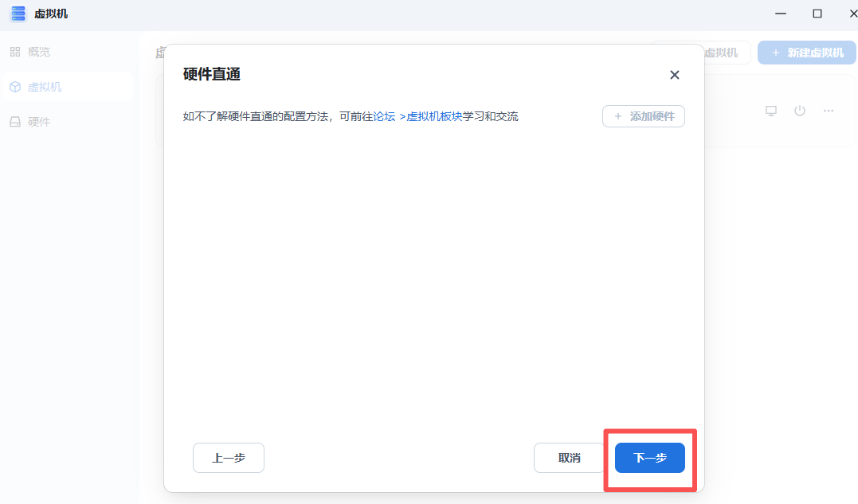Click the plus icon beside 添加硬件

(618, 116)
